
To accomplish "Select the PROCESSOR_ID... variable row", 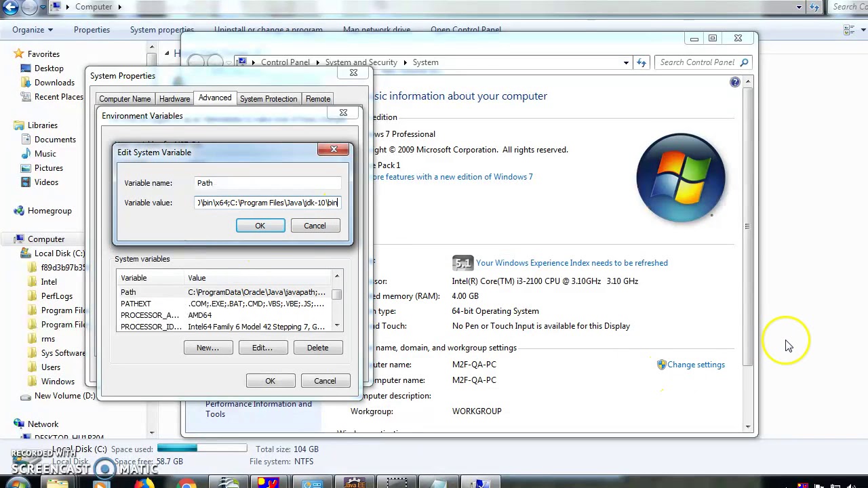I will pos(224,327).
